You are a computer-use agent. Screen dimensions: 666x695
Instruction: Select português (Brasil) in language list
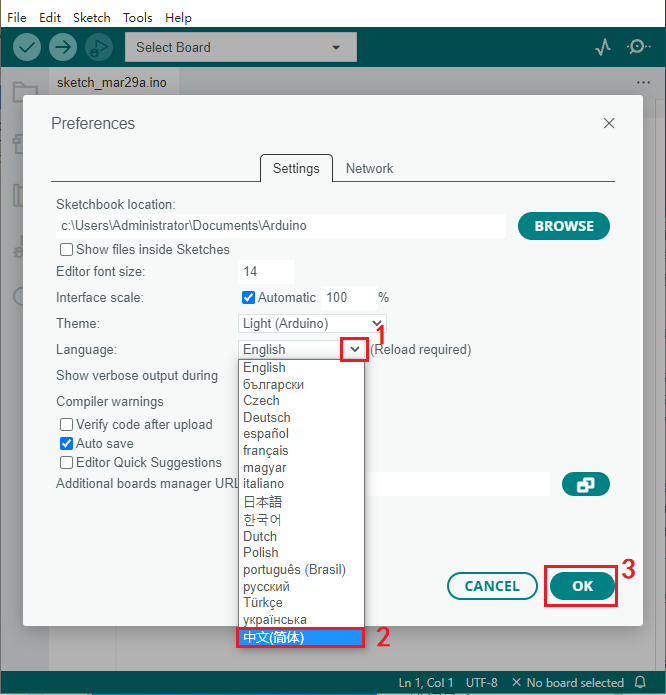click(x=301, y=570)
